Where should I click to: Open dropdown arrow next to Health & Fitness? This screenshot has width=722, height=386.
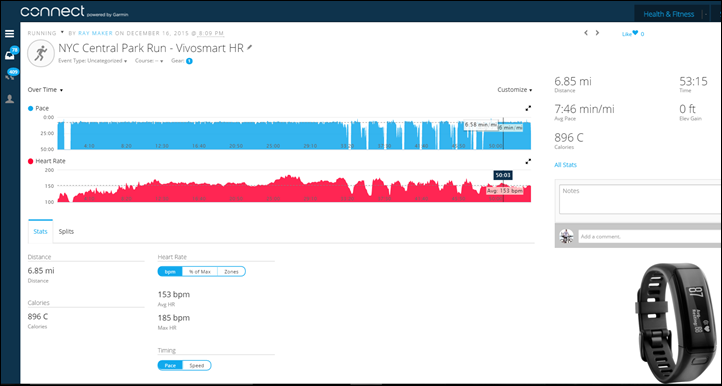pos(705,14)
